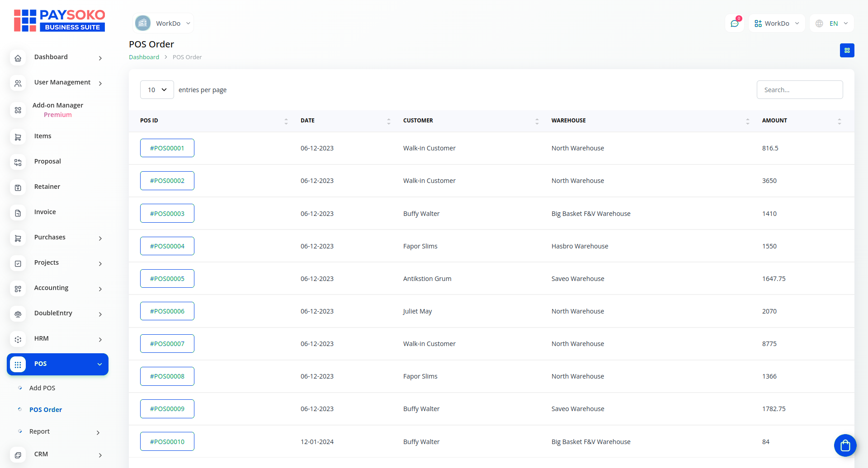Image resolution: width=868 pixels, height=468 pixels.
Task: Click the chat messages icon in header
Action: (734, 23)
